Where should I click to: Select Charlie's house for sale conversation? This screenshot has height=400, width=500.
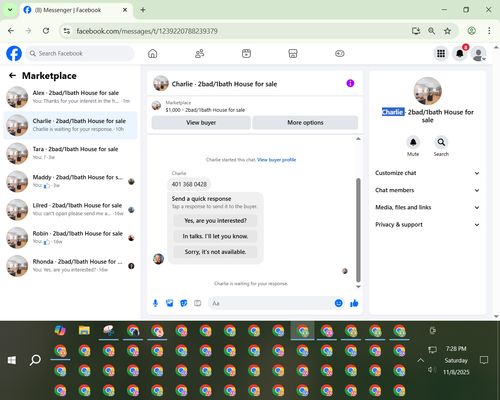click(x=70, y=125)
